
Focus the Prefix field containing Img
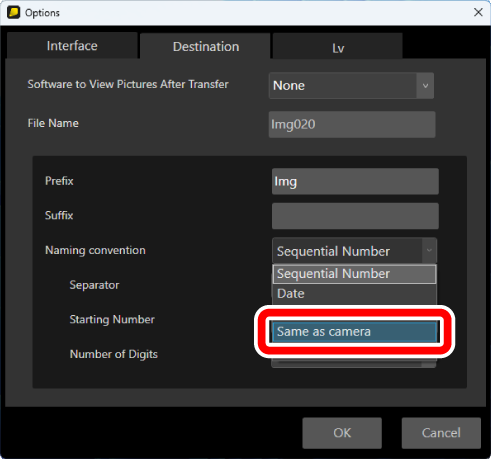click(355, 181)
